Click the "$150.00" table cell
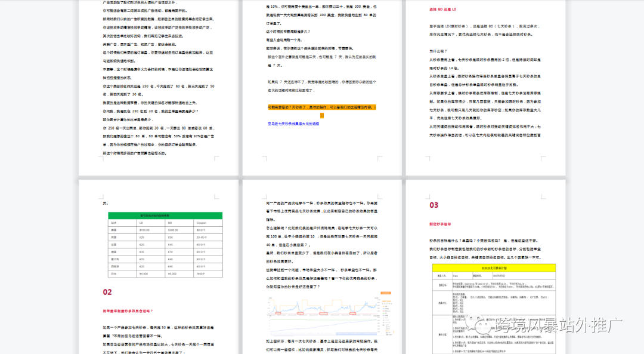The image size is (644, 354). coord(151,230)
